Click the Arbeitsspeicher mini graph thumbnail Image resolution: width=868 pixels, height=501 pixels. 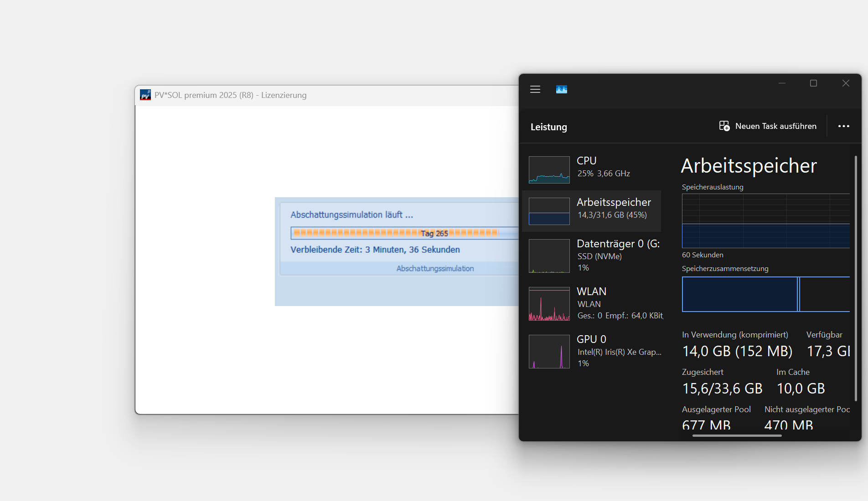point(549,211)
